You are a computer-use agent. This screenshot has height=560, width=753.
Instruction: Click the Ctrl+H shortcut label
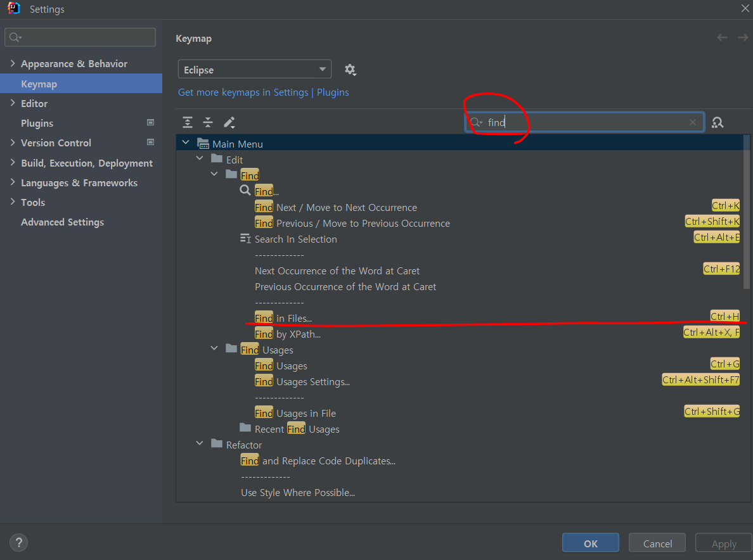pos(724,316)
